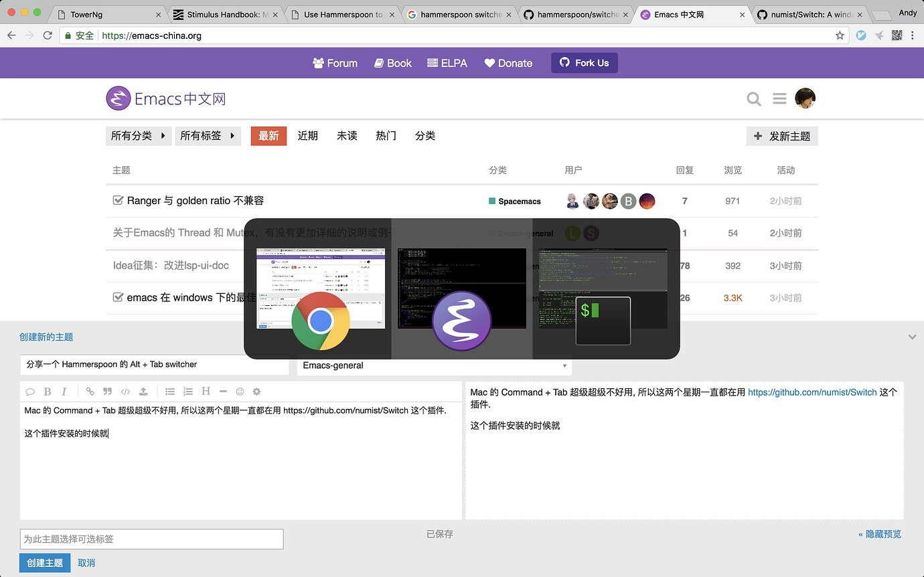Image resolution: width=924 pixels, height=577 pixels.
Task: Click the topic title input field
Action: (x=155, y=365)
